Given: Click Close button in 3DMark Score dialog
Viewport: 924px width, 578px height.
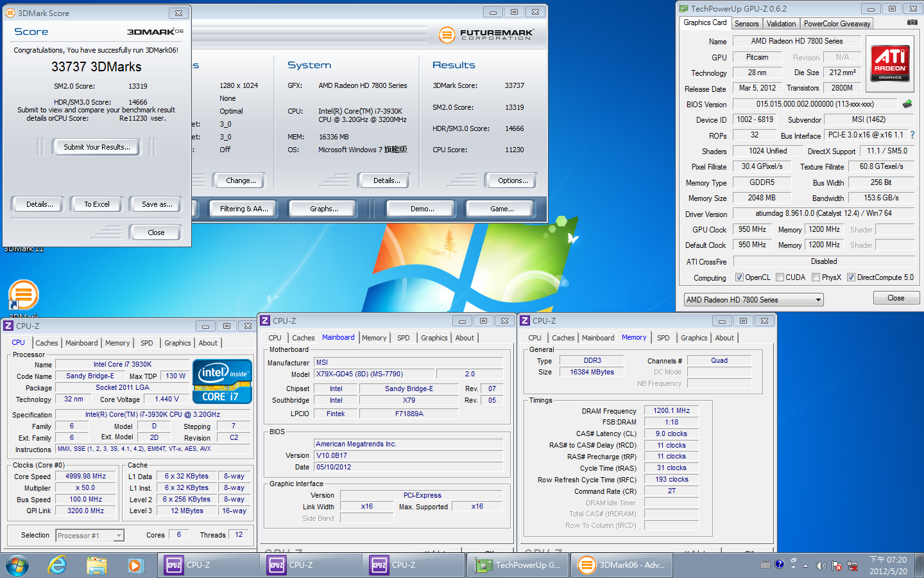Looking at the screenshot, I should (x=156, y=232).
